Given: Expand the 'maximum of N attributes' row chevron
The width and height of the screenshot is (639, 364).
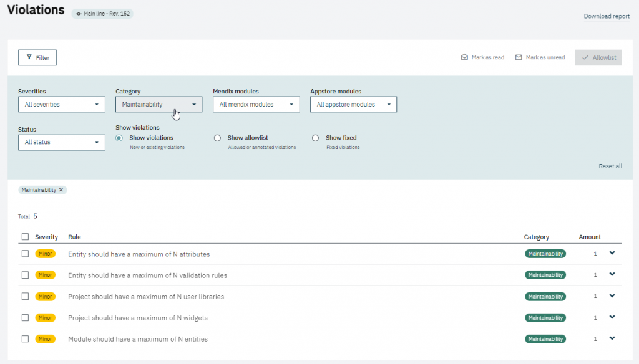Looking at the screenshot, I should coord(612,253).
